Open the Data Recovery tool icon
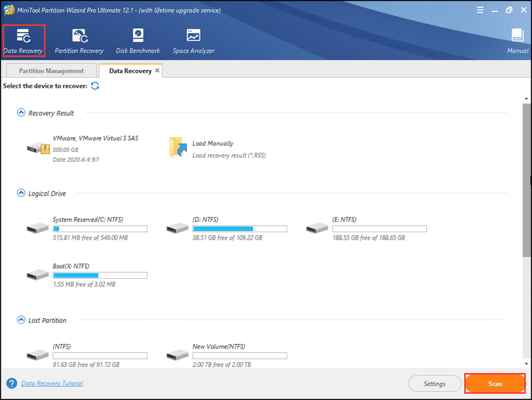 pos(23,36)
